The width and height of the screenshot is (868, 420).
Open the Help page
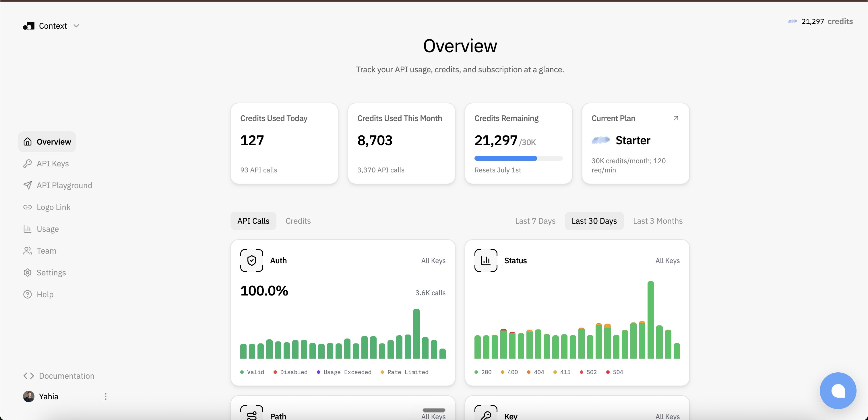pyautogui.click(x=38, y=294)
